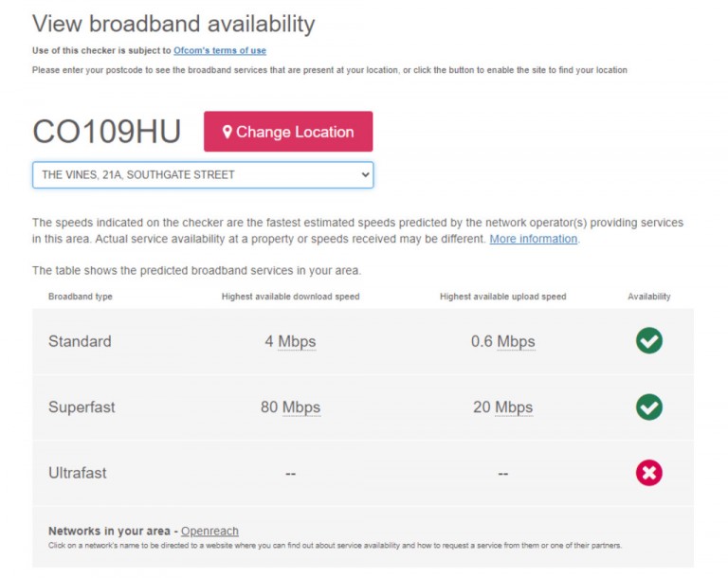
Task: Click the CO109HU postcode heading
Action: coord(107,132)
